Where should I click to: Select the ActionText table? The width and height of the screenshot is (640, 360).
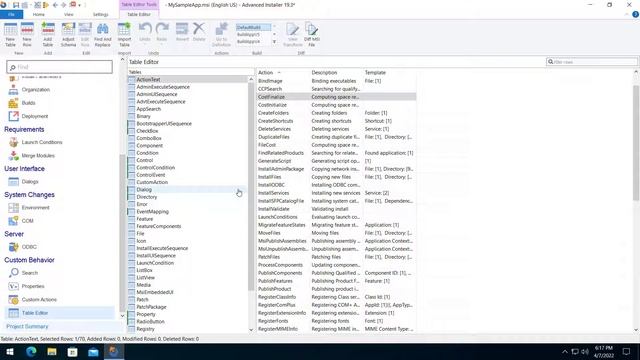[x=188, y=80]
